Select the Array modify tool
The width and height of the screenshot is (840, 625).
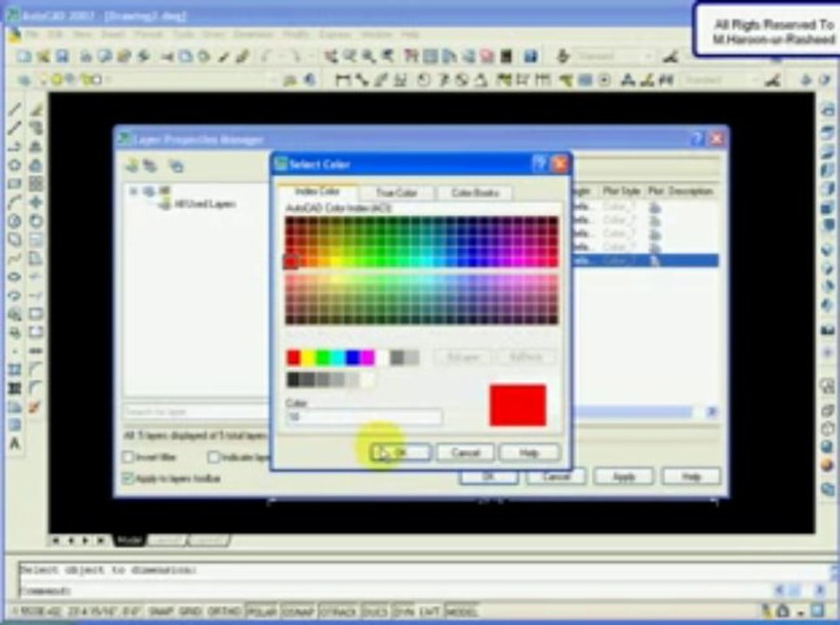pyautogui.click(x=36, y=184)
